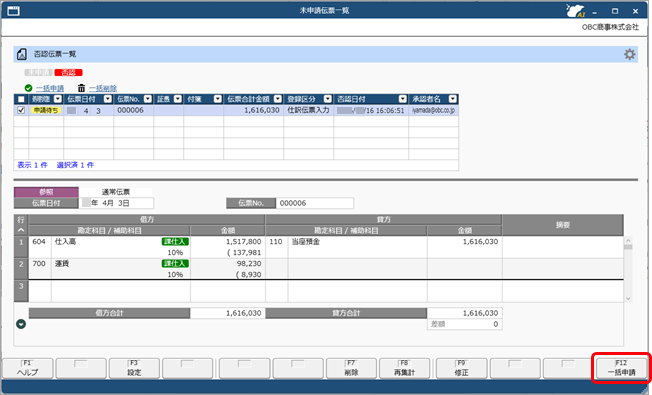
Task: Click the tax amount ( 8,930
Action: (249, 274)
